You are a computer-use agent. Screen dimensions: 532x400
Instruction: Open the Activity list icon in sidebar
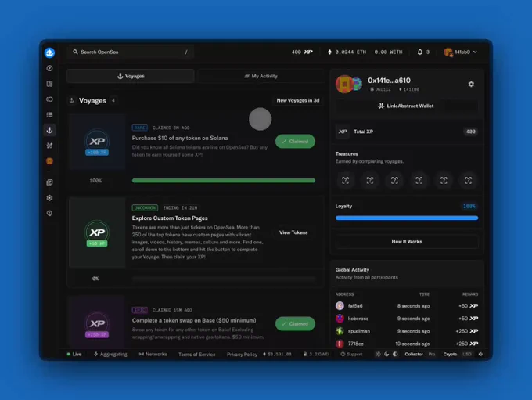49,115
